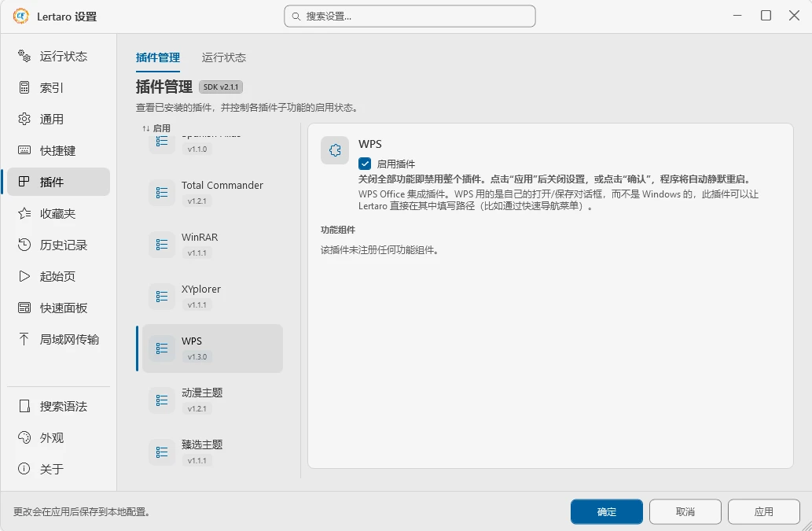Click the 收藏夹 star icon

point(24,213)
